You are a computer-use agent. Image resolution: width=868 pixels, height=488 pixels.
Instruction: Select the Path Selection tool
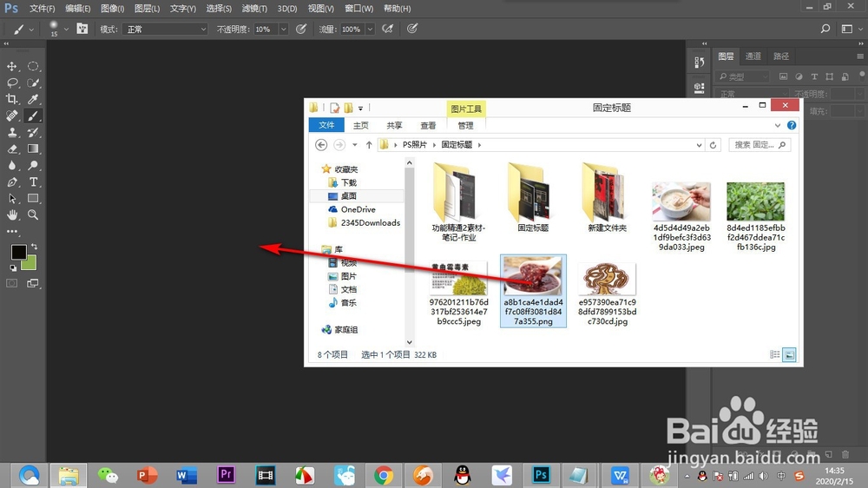(11, 198)
